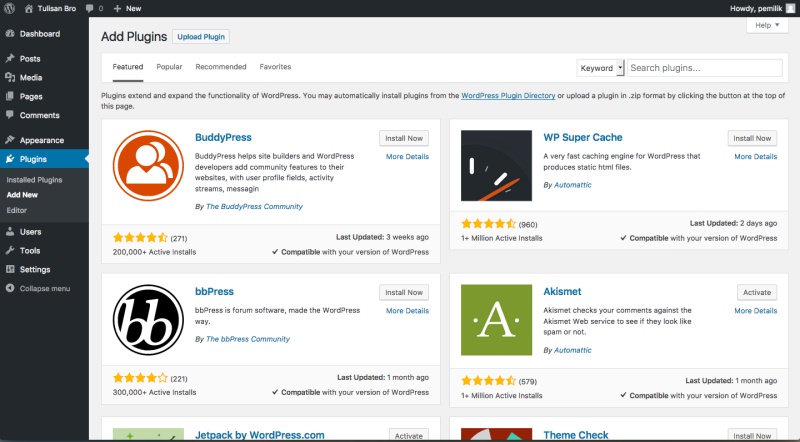Click the Posts pushpin icon
This screenshot has width=800, height=442.
10,59
